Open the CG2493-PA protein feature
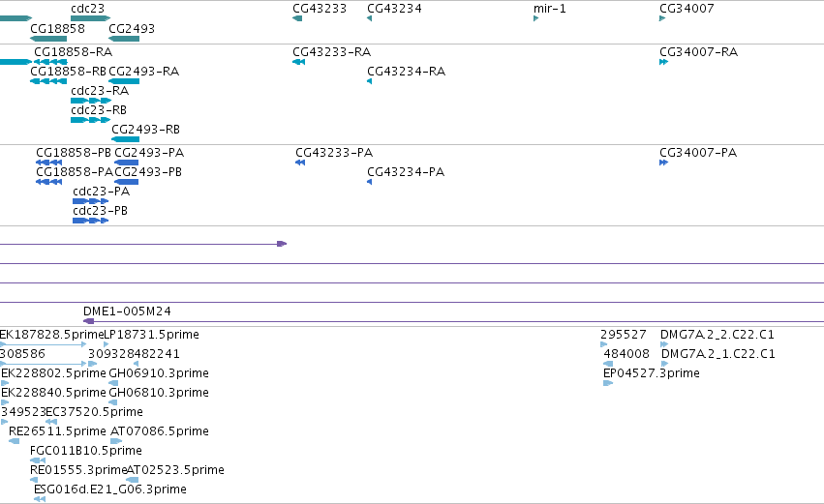Image resolution: width=824 pixels, height=504 pixels. (x=149, y=153)
